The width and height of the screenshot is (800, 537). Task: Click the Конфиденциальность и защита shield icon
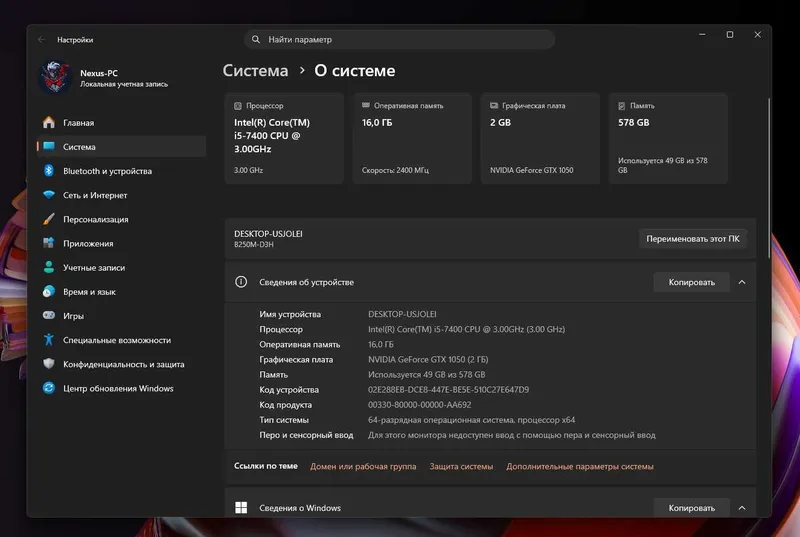(x=49, y=364)
